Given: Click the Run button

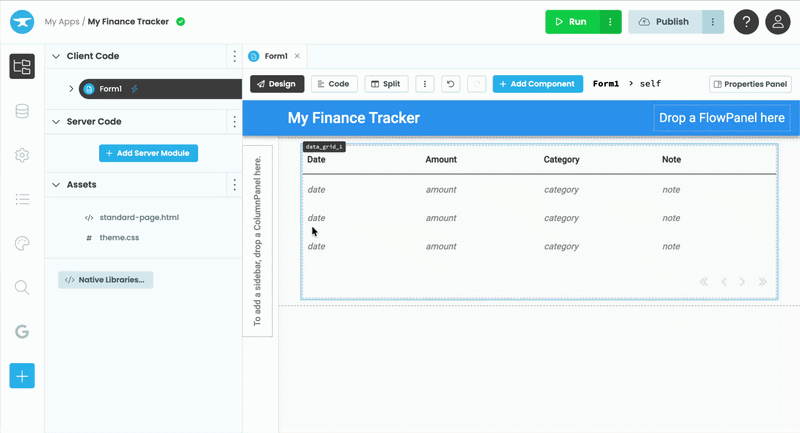Looking at the screenshot, I should point(572,22).
